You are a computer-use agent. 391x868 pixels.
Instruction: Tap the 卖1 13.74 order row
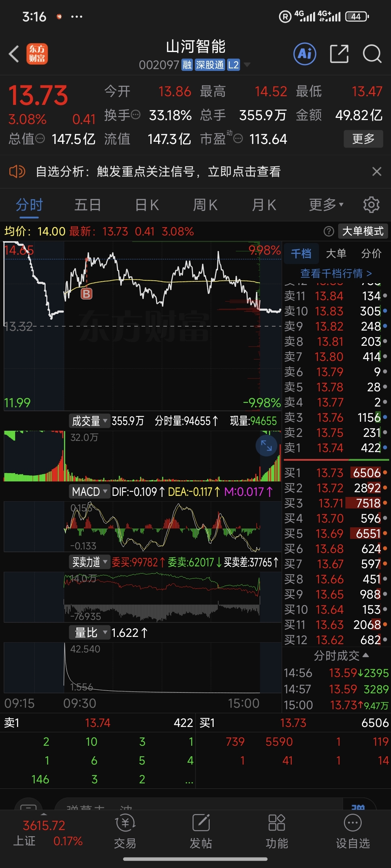click(336, 448)
